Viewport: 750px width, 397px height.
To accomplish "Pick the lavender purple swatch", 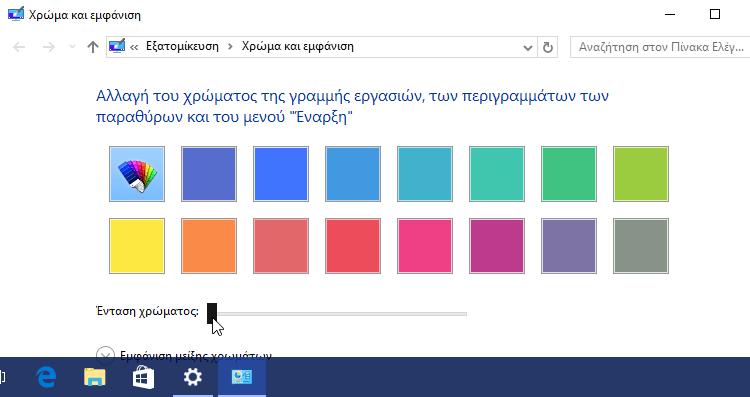I will (569, 246).
